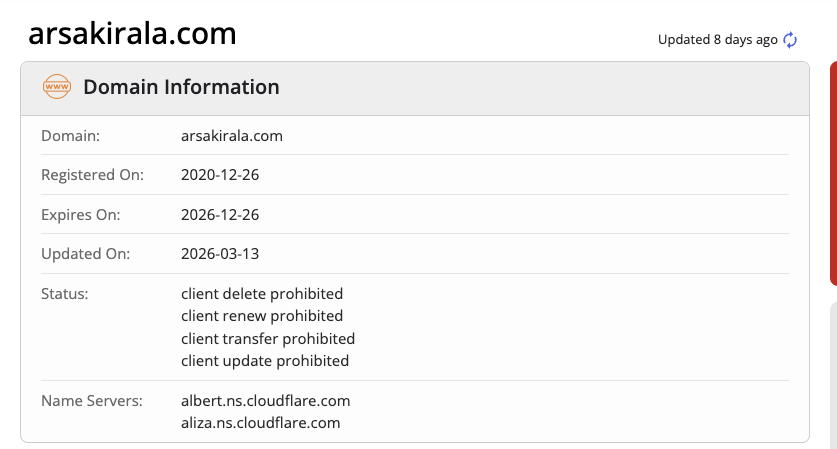
Task: Click the Expires On label
Action: (80, 214)
